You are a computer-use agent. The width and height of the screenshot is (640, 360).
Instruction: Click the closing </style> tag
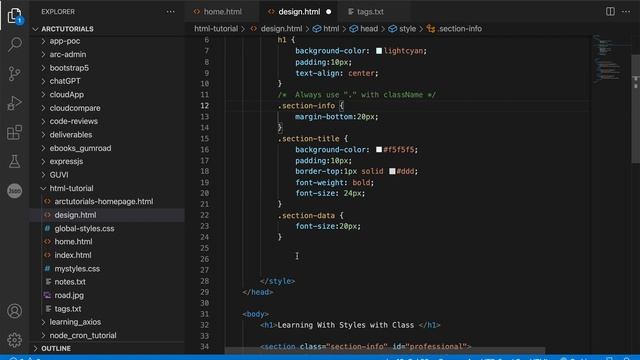click(x=277, y=281)
